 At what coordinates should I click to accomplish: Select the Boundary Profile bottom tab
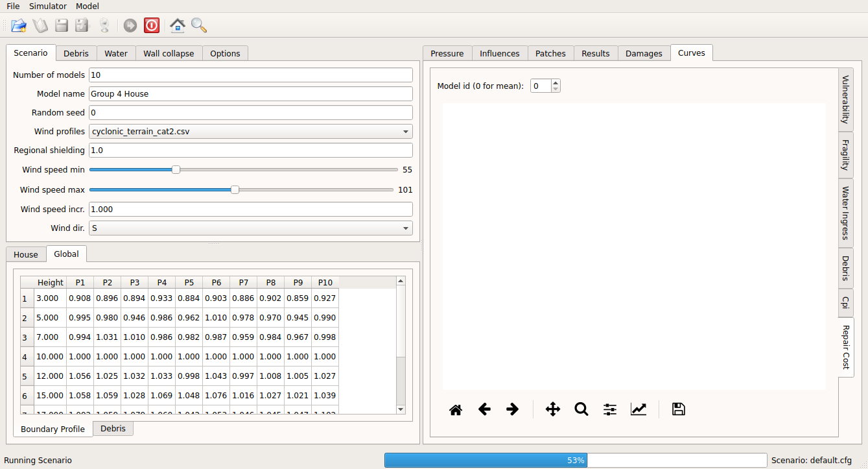(53, 429)
